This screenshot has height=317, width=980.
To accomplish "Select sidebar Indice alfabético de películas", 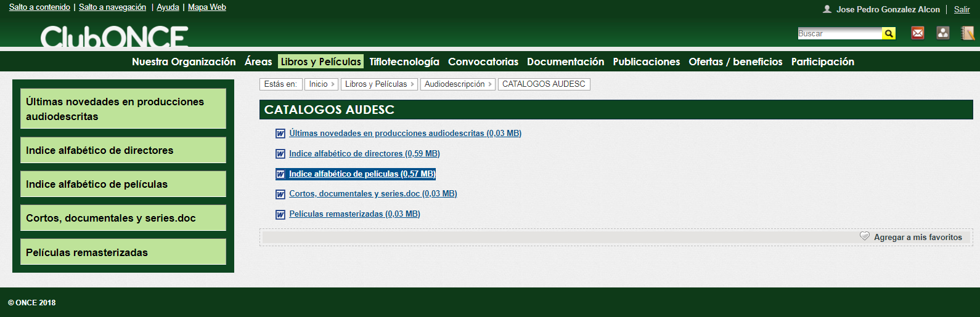I will click(123, 184).
